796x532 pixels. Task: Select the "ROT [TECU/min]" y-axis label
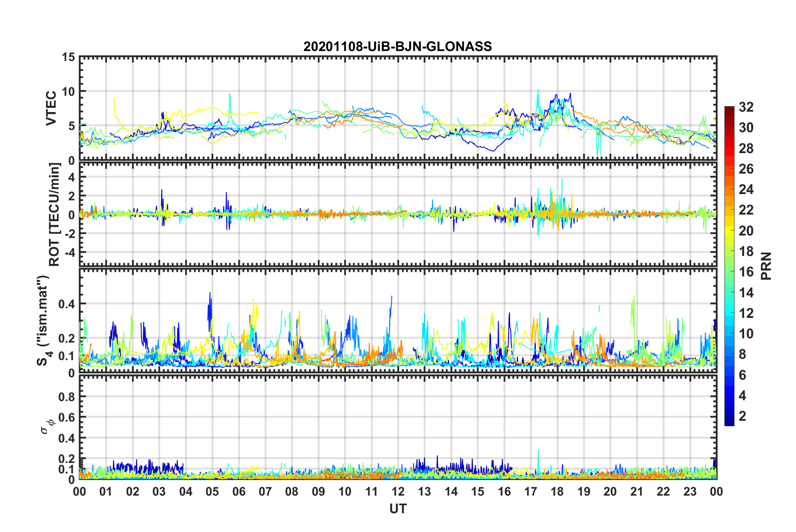click(x=54, y=215)
